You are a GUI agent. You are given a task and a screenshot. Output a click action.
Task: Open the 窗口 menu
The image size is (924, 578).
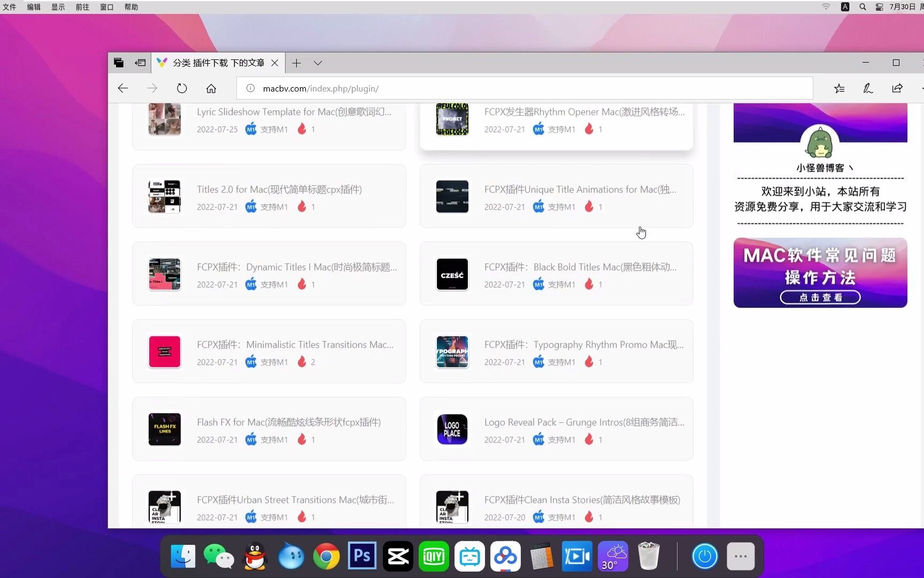coord(107,7)
